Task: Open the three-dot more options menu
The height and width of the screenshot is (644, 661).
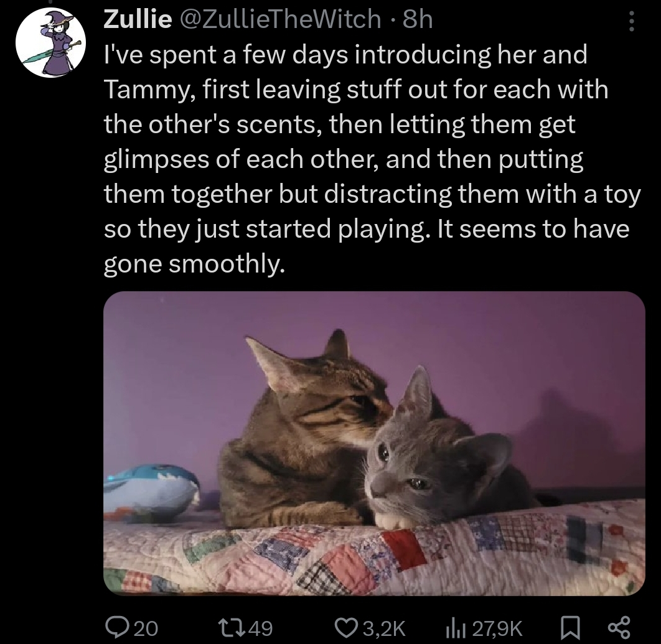Action: [631, 21]
